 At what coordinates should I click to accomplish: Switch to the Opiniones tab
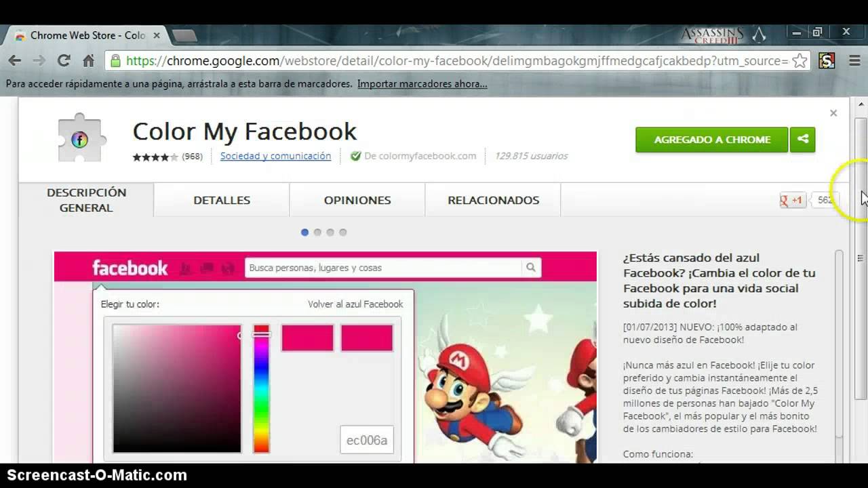[357, 200]
